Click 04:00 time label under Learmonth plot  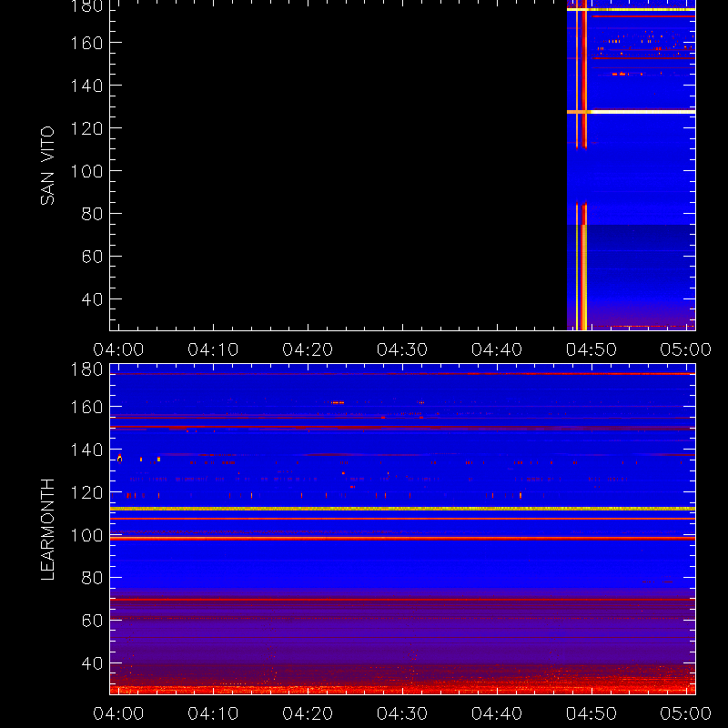click(118, 713)
